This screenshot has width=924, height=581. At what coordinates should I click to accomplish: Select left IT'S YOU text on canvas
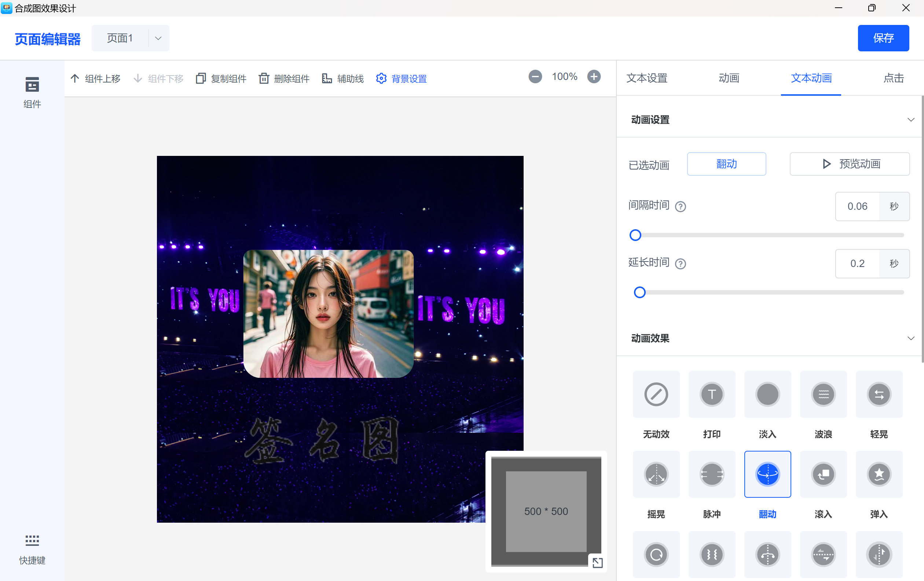(205, 299)
